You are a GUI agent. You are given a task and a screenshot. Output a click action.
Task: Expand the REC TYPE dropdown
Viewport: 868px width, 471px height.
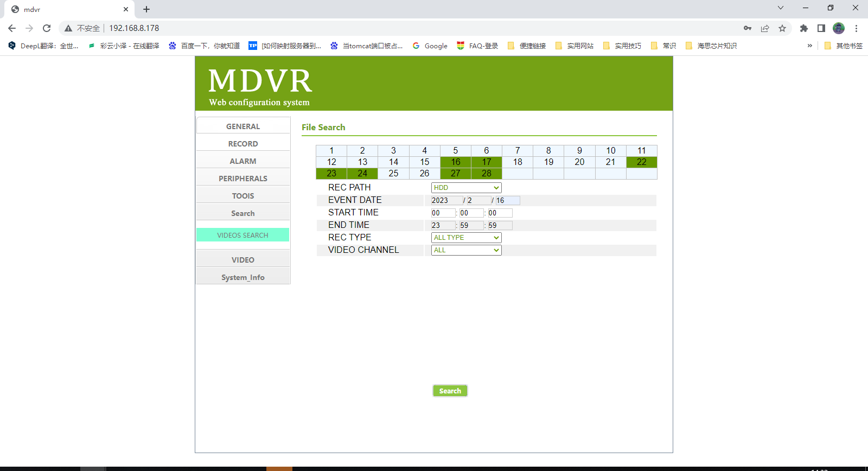[466, 238]
